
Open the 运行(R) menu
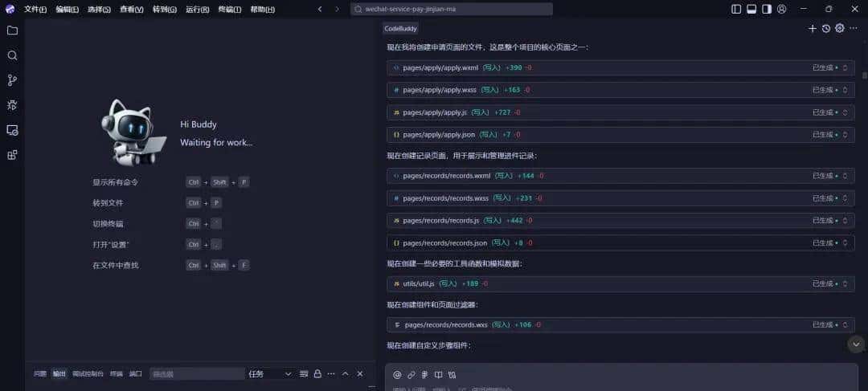[x=198, y=10]
